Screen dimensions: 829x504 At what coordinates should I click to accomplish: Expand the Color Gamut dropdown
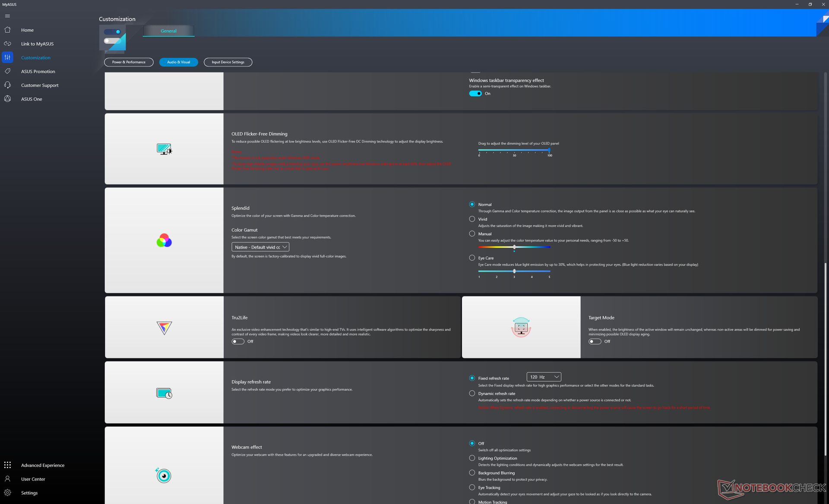click(x=260, y=247)
